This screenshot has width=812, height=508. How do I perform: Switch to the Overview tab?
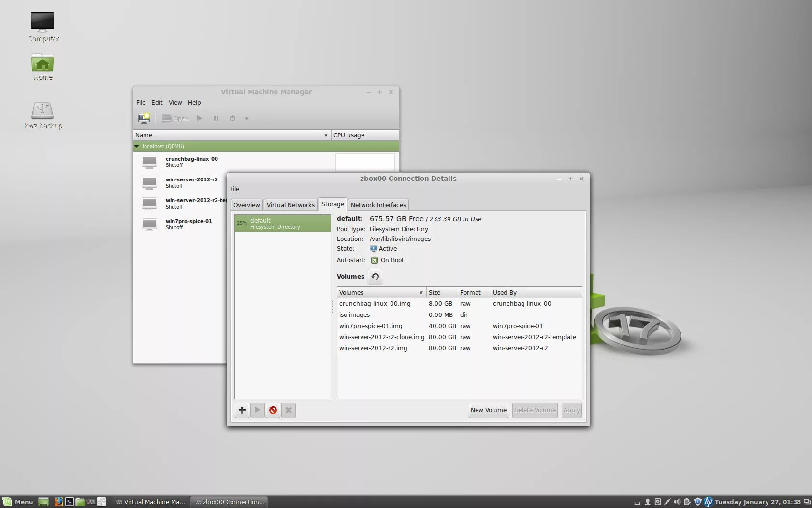click(246, 205)
